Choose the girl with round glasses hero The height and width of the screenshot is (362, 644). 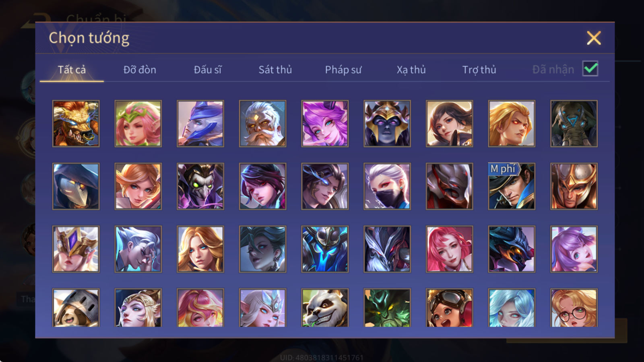[x=574, y=308]
